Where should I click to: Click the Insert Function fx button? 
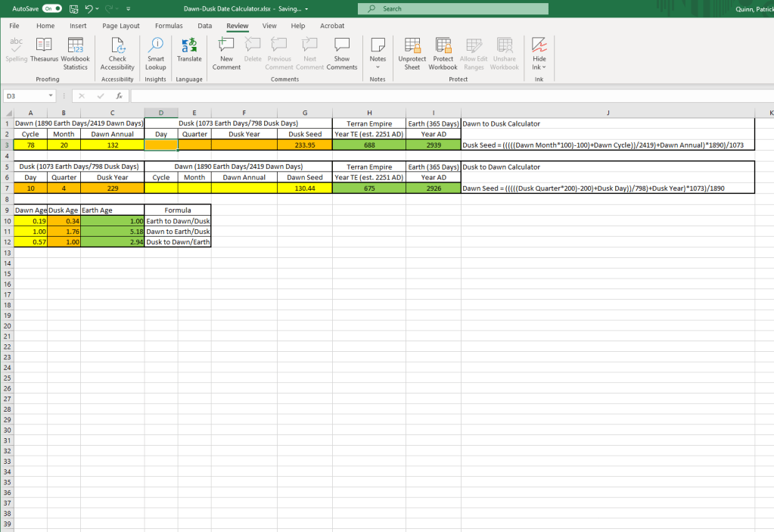120,96
